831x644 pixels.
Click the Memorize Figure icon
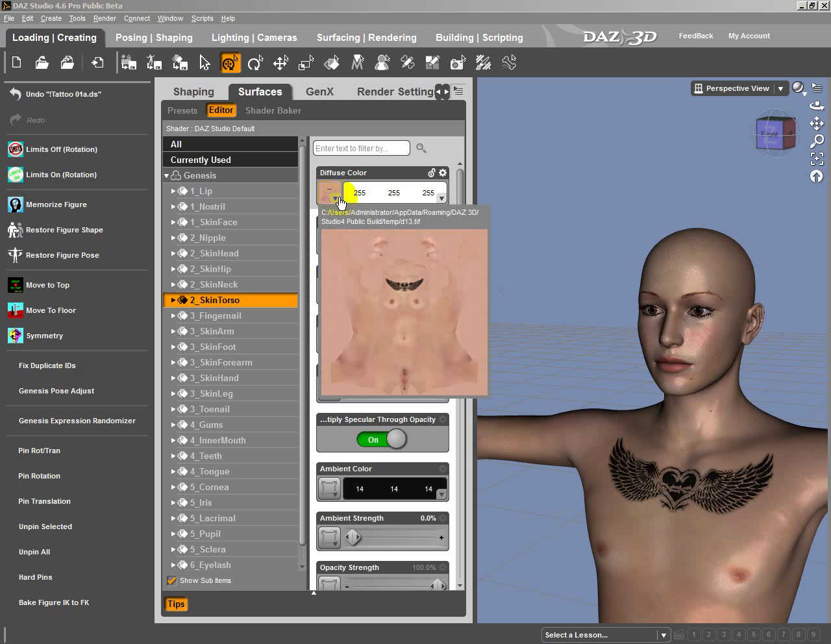16,204
